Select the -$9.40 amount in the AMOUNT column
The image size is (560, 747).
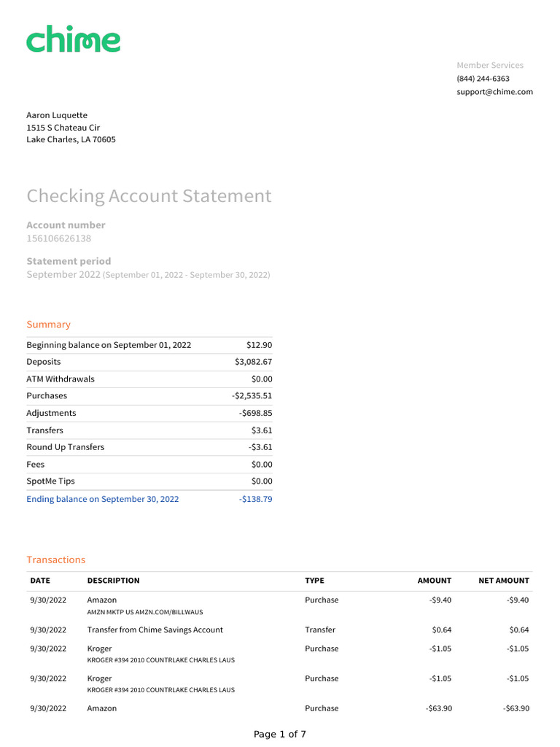(x=440, y=600)
